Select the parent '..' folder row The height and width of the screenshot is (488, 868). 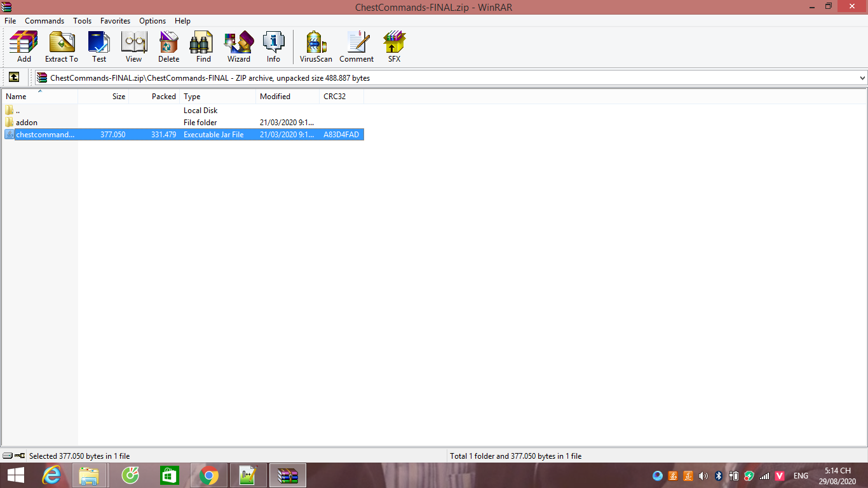pyautogui.click(x=183, y=111)
